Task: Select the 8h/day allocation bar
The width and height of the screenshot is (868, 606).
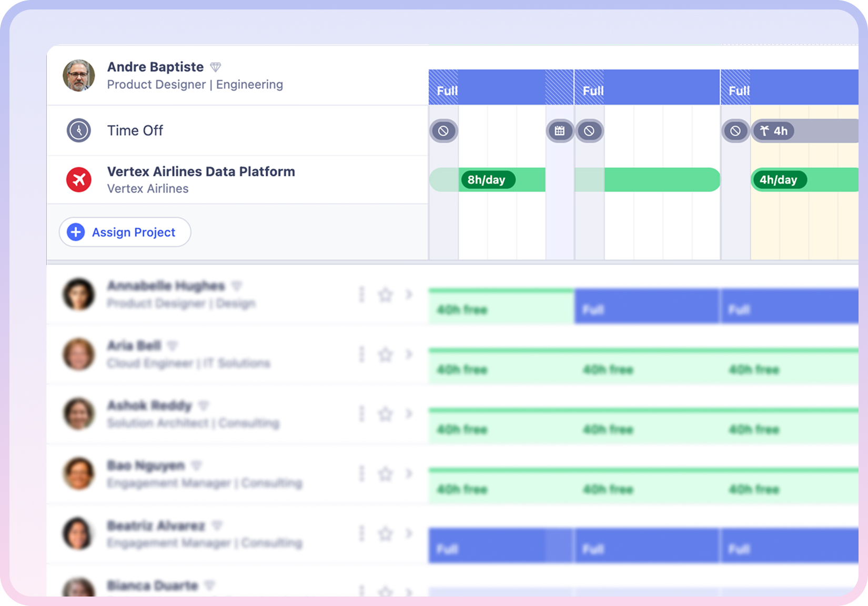Action: pos(488,180)
